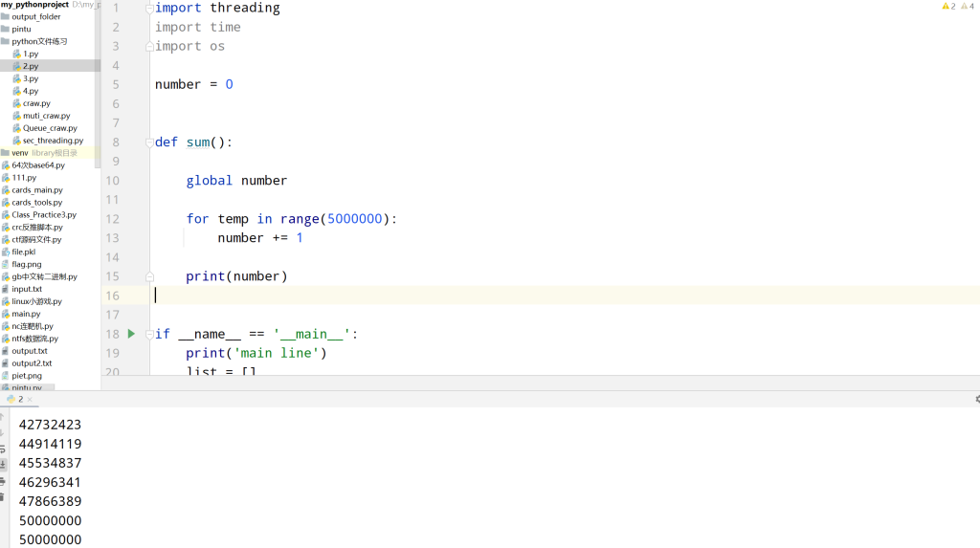
Task: Click the soft-wrap icon in the run console
Action: (x=3, y=449)
